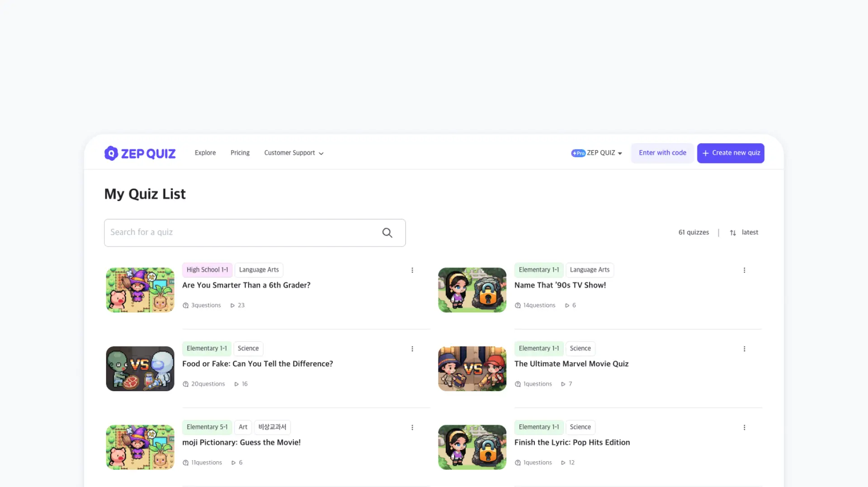
Task: Click the sort arrows icon beside latest
Action: pyautogui.click(x=733, y=233)
